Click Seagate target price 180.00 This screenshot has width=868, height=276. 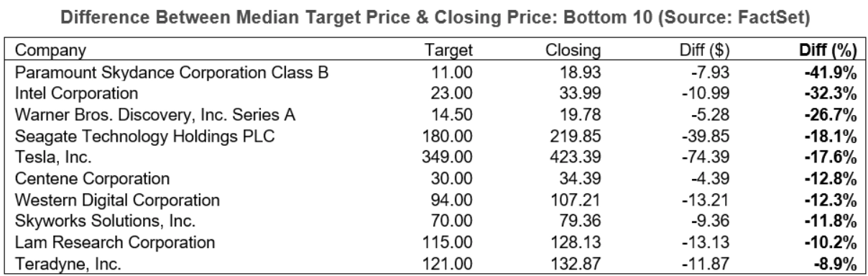[x=448, y=136]
